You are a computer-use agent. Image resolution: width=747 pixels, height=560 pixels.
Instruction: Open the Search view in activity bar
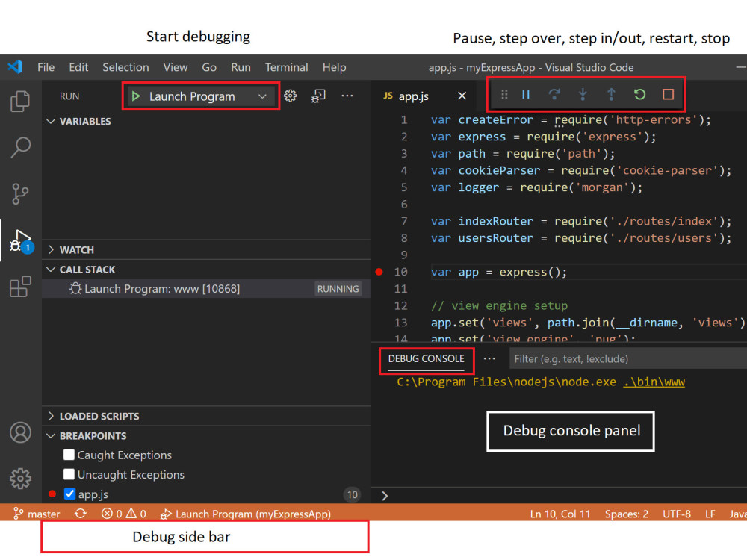[20, 147]
